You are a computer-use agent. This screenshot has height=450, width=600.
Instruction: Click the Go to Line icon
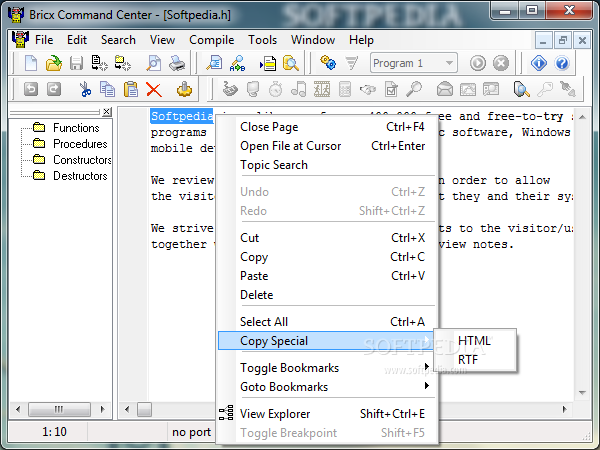[268, 63]
